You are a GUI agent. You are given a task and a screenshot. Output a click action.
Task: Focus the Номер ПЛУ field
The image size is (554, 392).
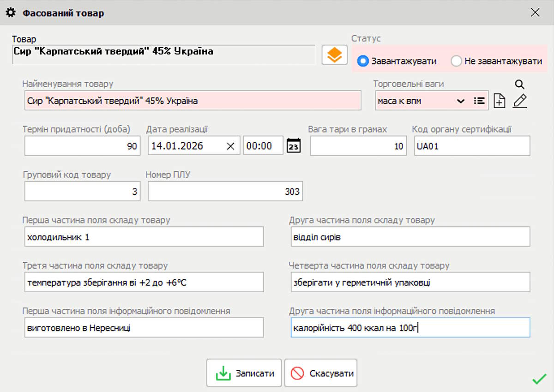point(225,191)
